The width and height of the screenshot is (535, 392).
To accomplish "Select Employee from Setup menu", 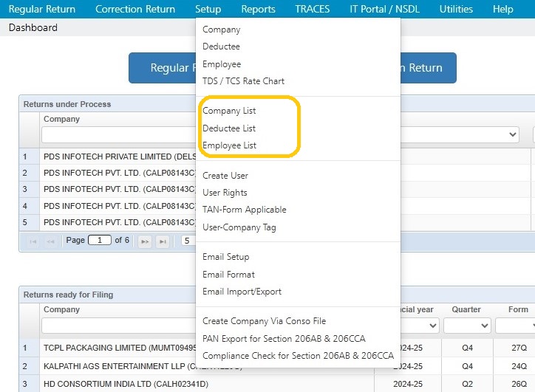I will pyautogui.click(x=222, y=64).
